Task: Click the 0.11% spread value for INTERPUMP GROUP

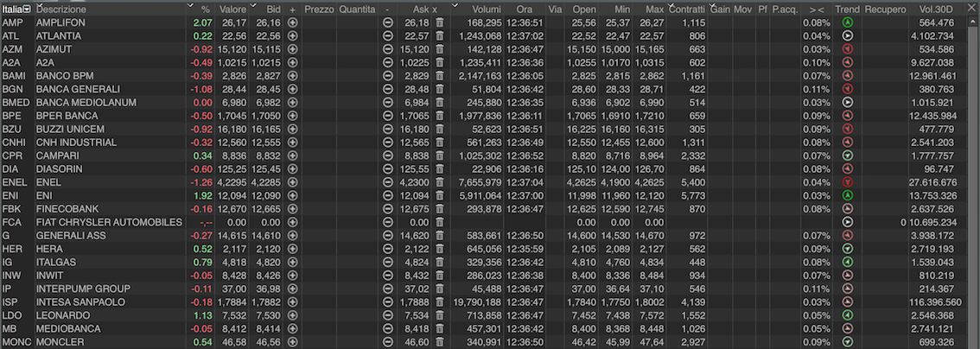Action: point(818,289)
